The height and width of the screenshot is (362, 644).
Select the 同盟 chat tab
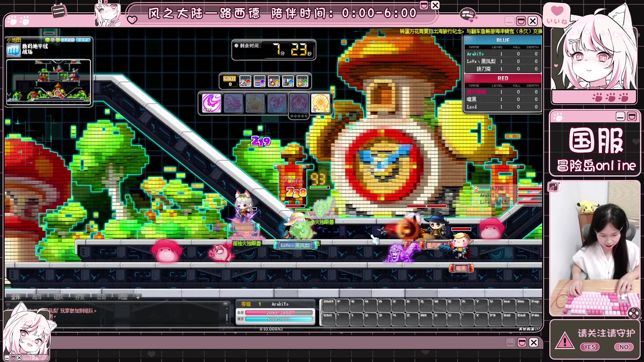pyautogui.click(x=123, y=297)
